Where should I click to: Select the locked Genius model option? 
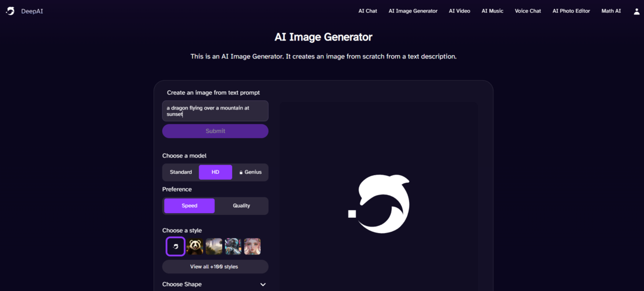[x=250, y=172]
